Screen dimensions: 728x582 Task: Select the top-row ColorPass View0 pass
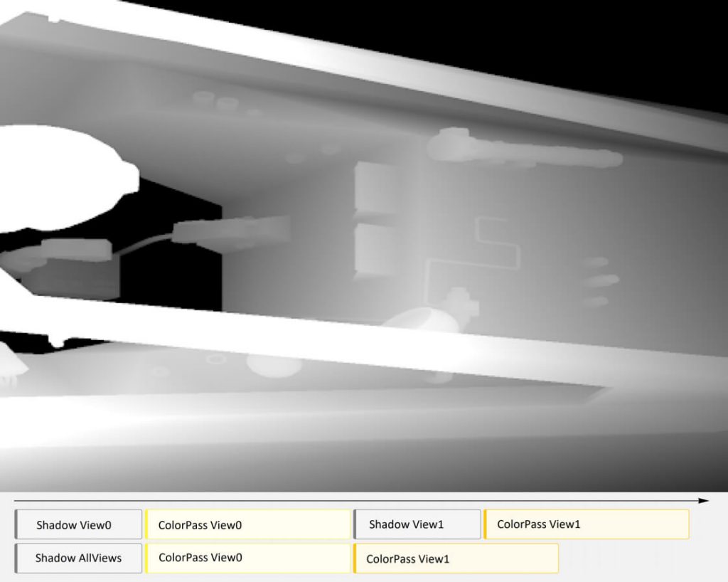(247, 524)
